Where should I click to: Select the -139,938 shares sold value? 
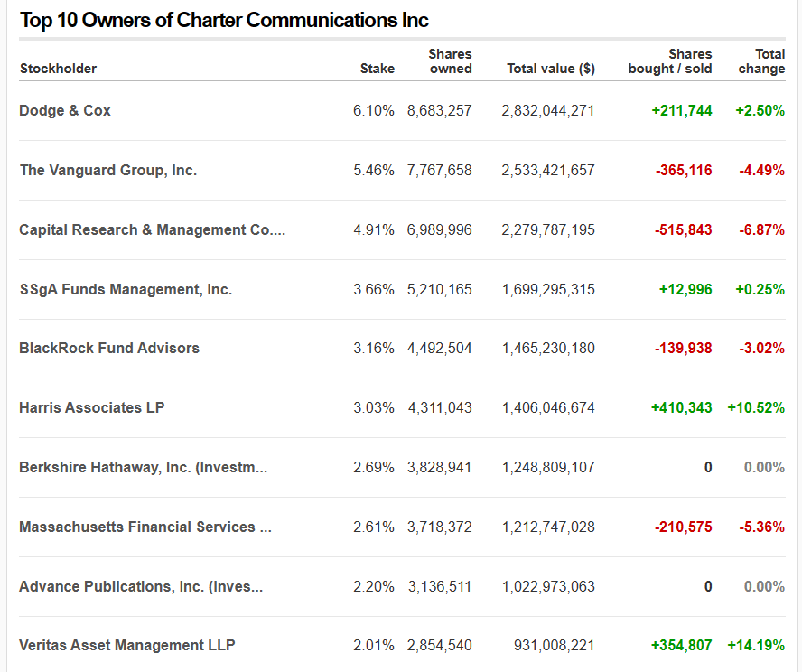tap(684, 349)
